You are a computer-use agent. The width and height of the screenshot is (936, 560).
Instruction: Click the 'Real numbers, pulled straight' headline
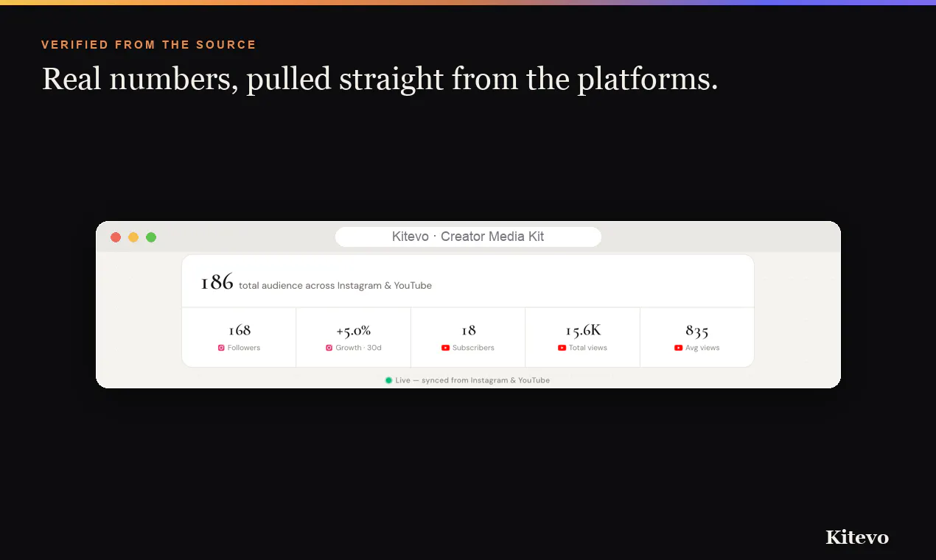point(242,79)
